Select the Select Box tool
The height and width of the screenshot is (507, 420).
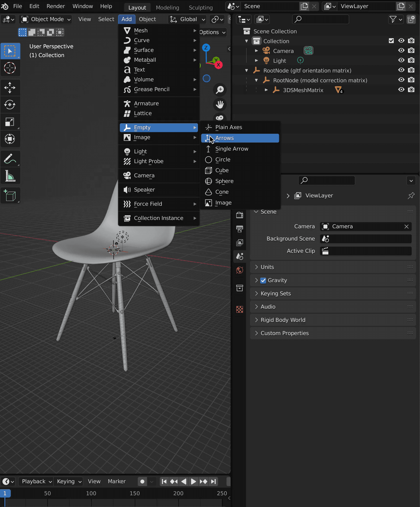10,51
